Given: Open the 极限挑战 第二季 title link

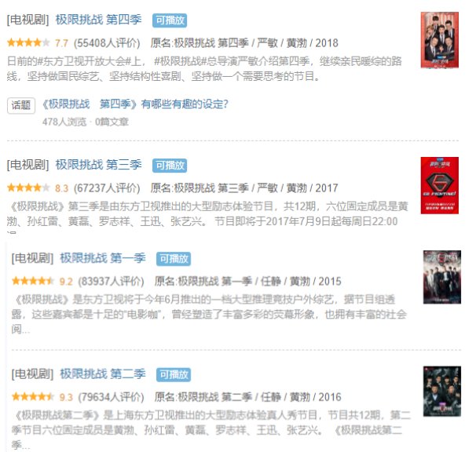Looking at the screenshot, I should [103, 374].
